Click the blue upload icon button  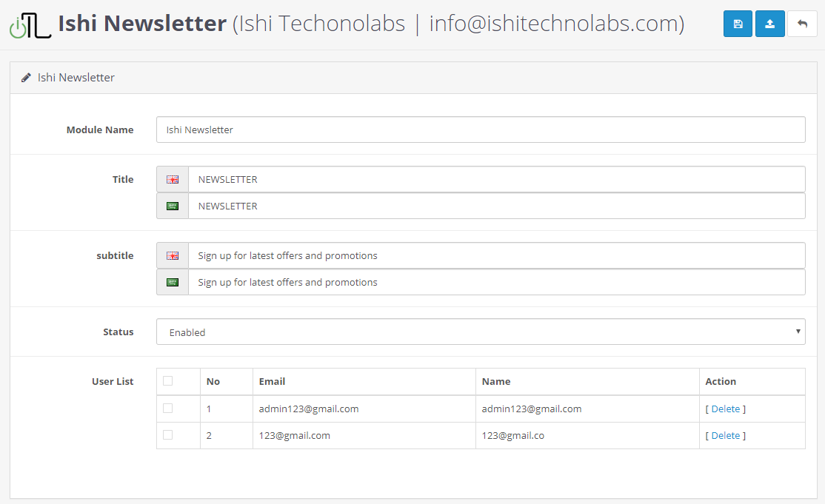tap(769, 24)
